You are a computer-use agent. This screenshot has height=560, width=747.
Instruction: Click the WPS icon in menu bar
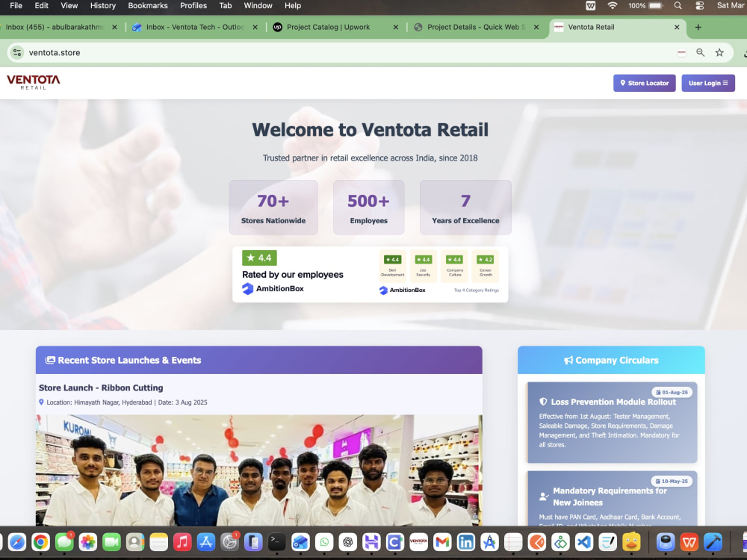(x=590, y=6)
